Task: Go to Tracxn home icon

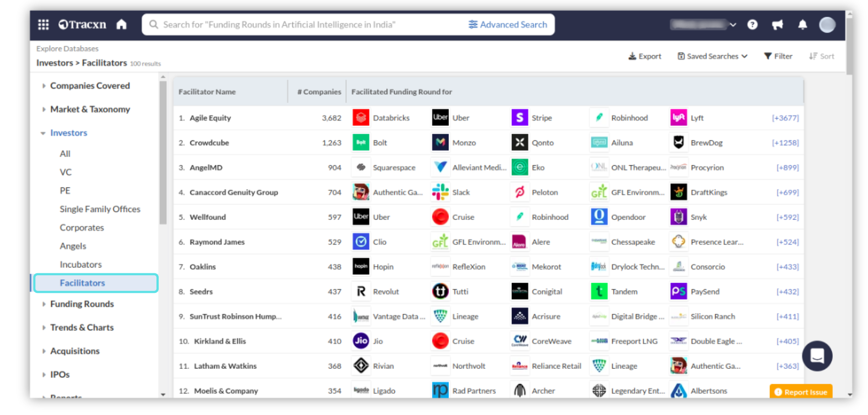Action: click(121, 24)
